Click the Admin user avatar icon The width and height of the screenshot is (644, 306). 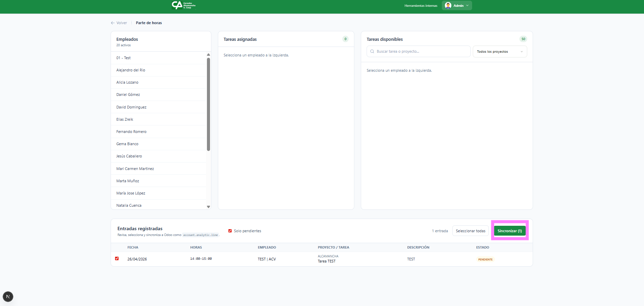click(x=448, y=5)
